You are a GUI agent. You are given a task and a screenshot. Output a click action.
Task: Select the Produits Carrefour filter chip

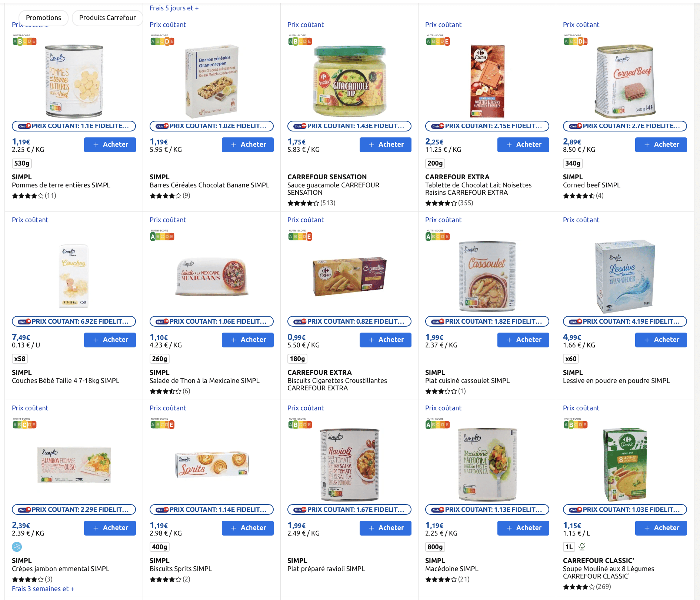pyautogui.click(x=107, y=18)
